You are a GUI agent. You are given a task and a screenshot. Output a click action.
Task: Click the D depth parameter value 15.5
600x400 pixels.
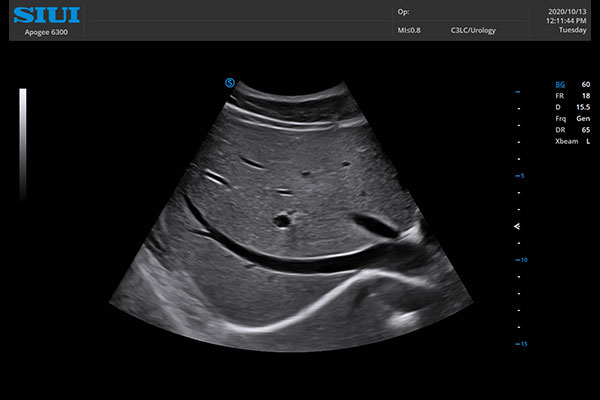pos(582,107)
